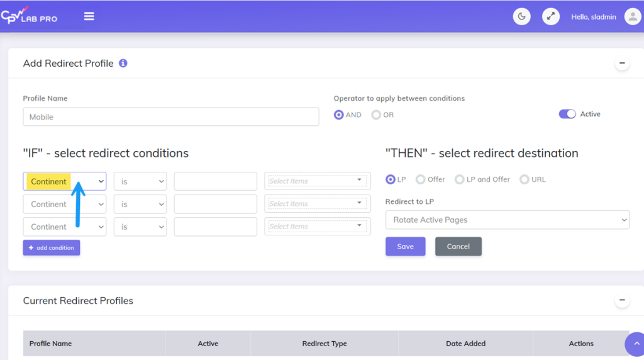Viewport: 644px width, 360px height.
Task: Click the Profile Name input field
Action: [171, 116]
